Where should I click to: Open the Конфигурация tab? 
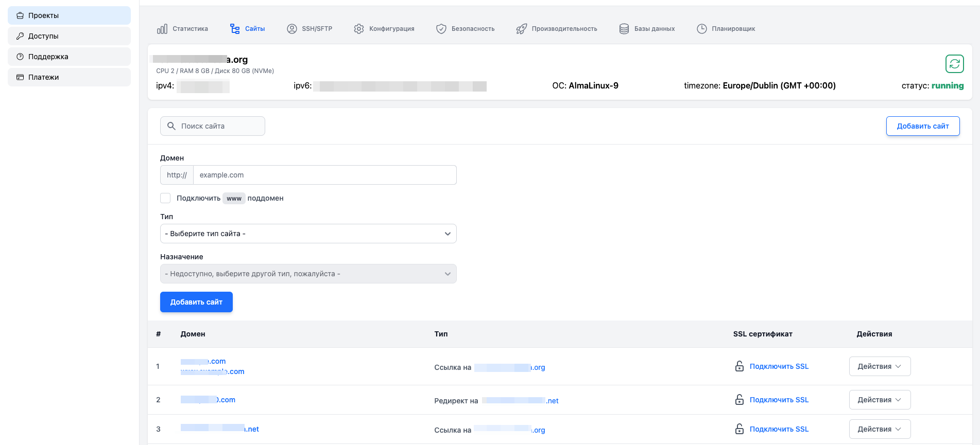384,29
